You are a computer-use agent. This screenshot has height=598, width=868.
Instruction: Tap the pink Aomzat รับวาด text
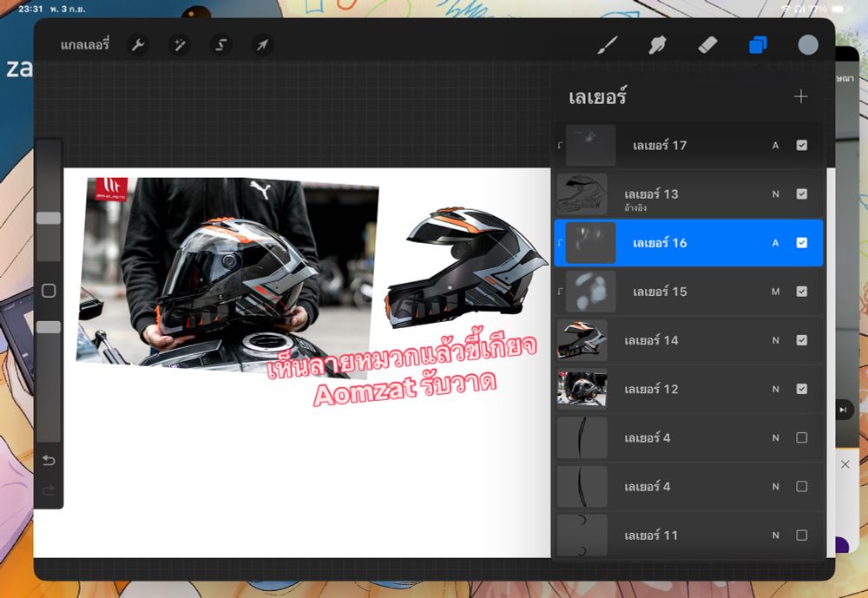point(404,387)
